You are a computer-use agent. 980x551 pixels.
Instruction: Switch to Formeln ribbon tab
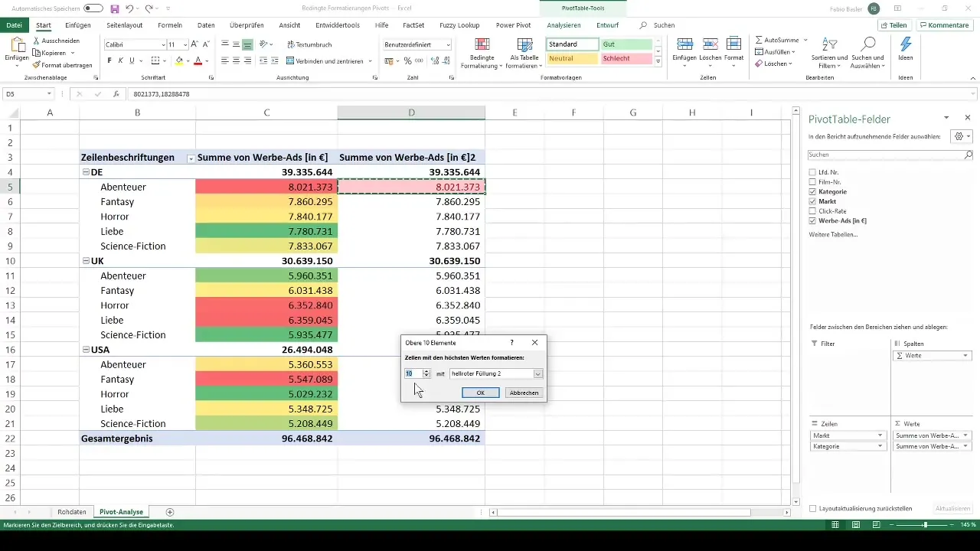click(x=170, y=25)
